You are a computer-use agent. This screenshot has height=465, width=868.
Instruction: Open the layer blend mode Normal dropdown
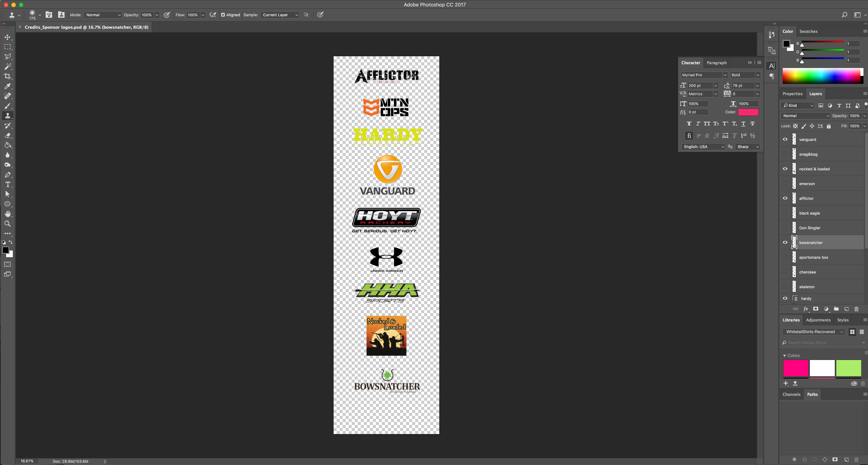[805, 116]
